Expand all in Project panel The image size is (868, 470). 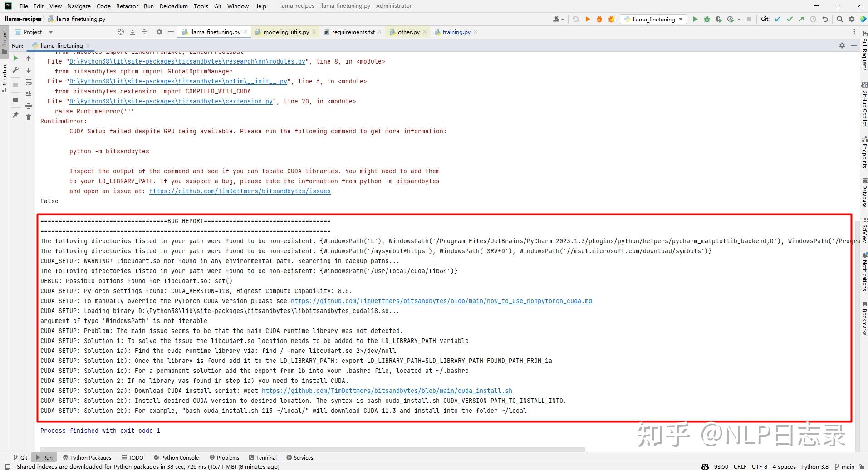(x=132, y=32)
